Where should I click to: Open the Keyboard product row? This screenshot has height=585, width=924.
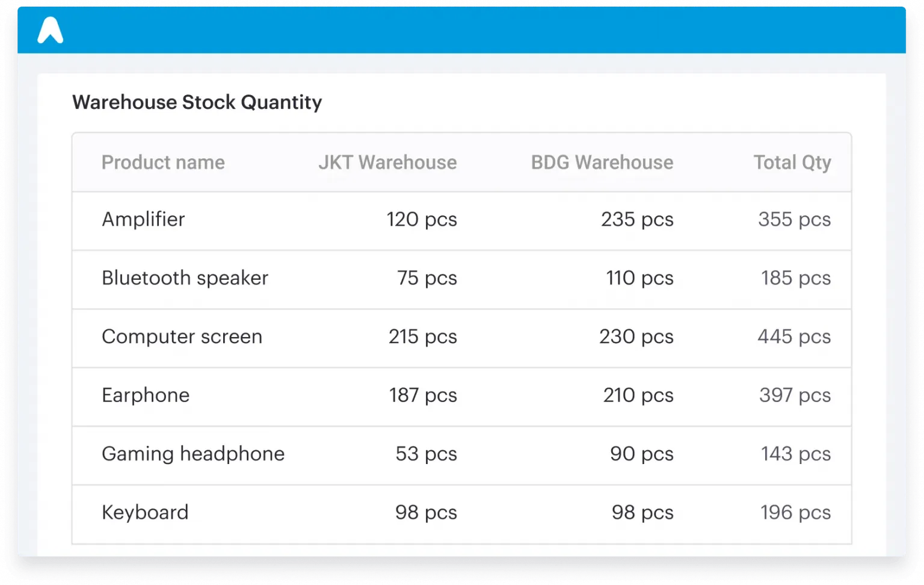click(145, 513)
